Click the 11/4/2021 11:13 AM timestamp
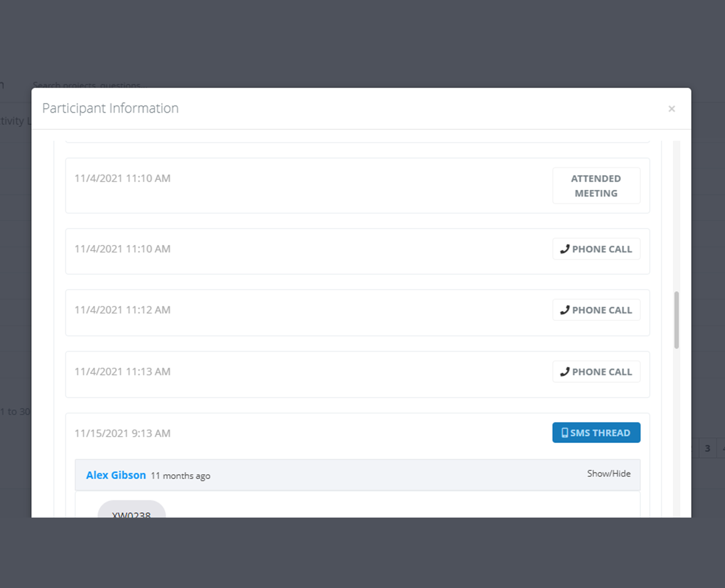The width and height of the screenshot is (725, 588). click(122, 372)
